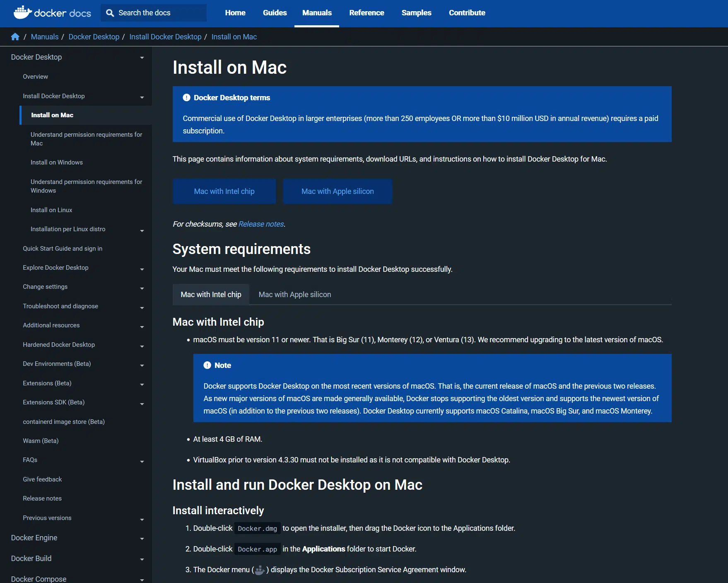Click Install Docker Desktop breadcrumb link
728x583 pixels.
[165, 37]
